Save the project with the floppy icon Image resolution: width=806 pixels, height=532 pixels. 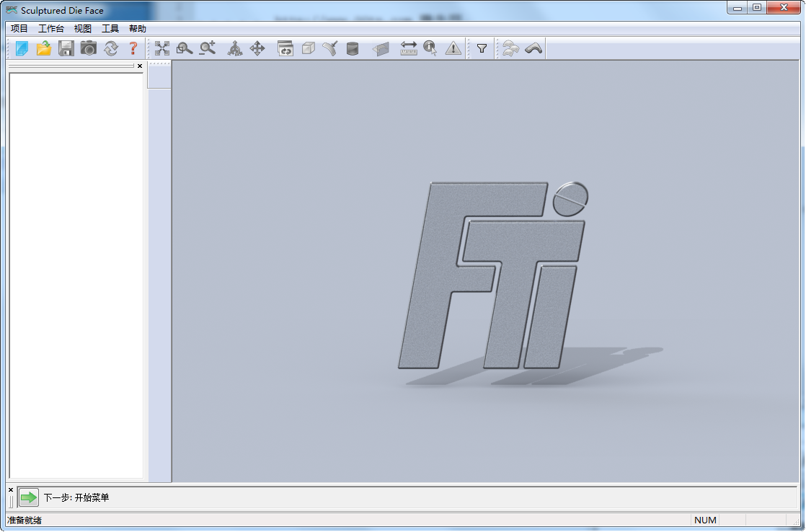pos(66,48)
